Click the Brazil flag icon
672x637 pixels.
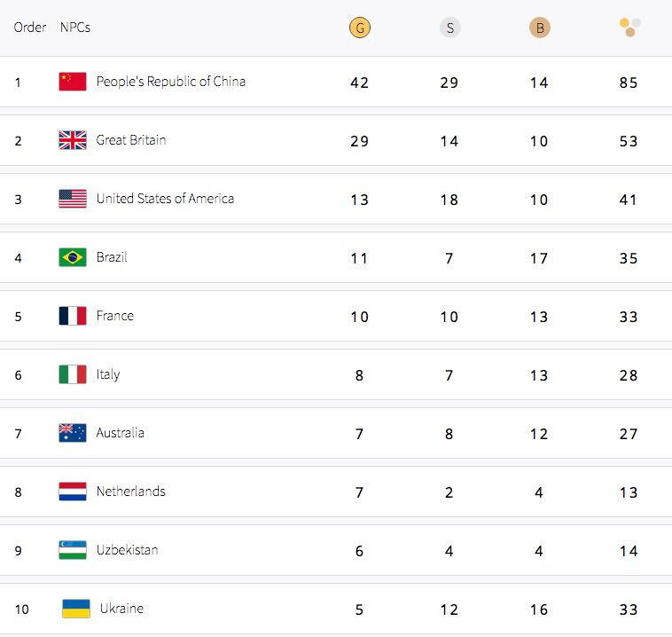[73, 257]
